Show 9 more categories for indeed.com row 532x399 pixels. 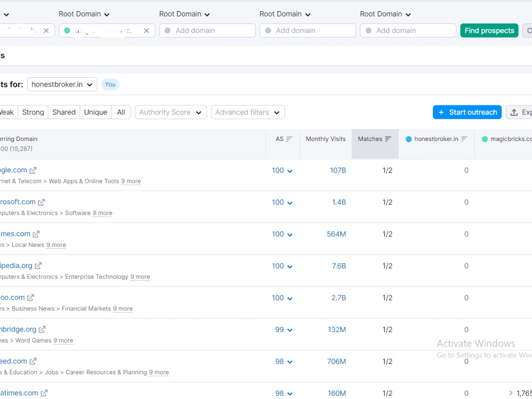[159, 372]
